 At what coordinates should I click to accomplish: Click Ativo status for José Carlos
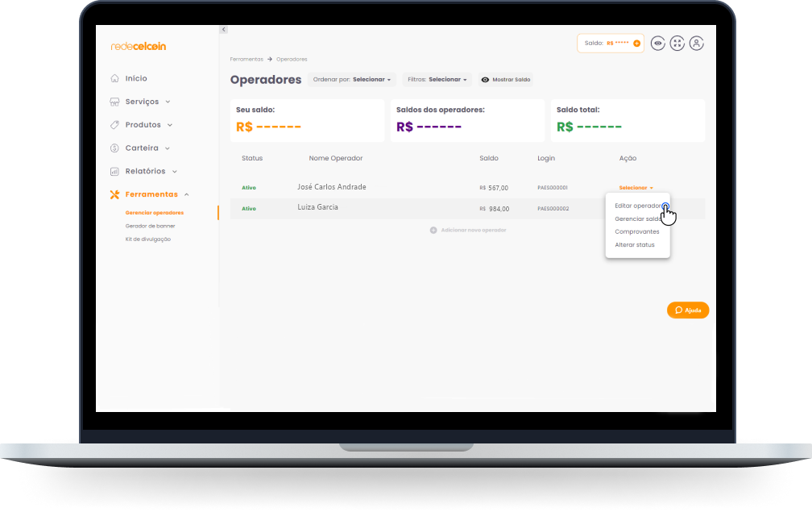click(x=249, y=188)
